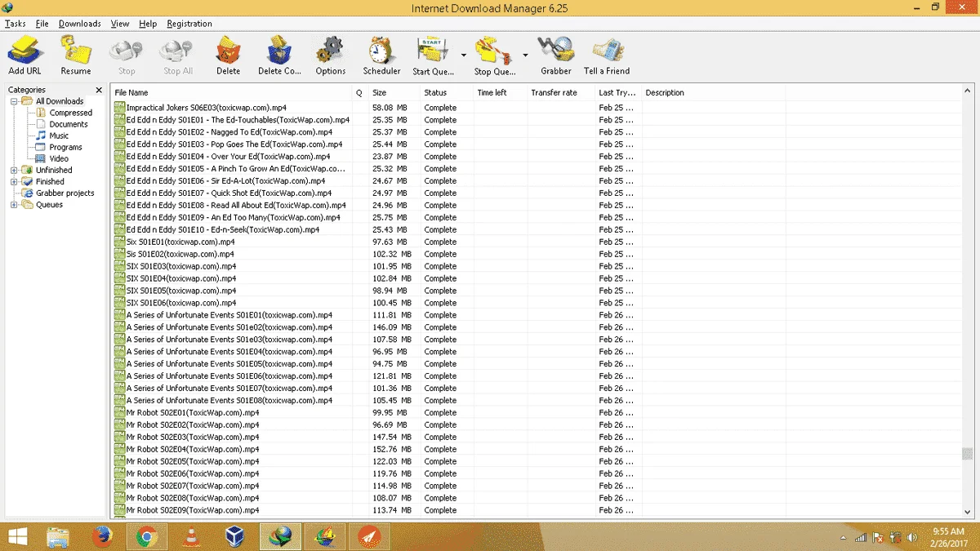Open VLC media player from taskbar
The height and width of the screenshot is (551, 980).
(190, 536)
